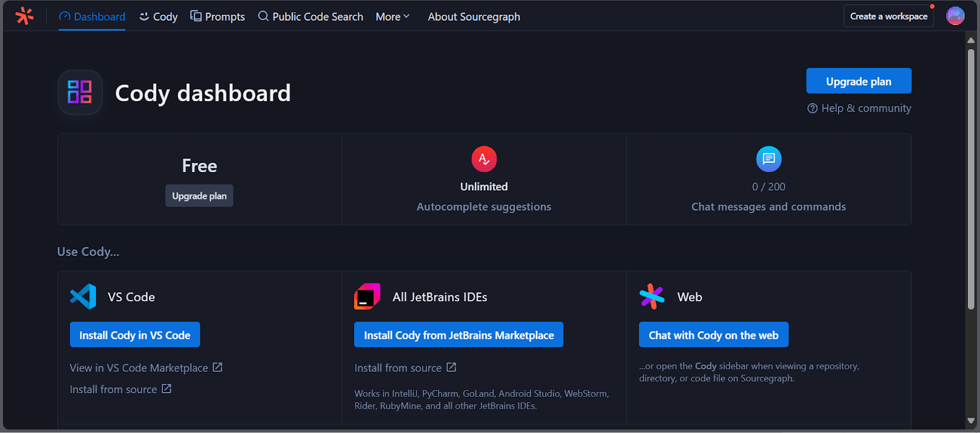The width and height of the screenshot is (980, 433).
Task: Go to Cody in the navbar
Action: pos(158,17)
